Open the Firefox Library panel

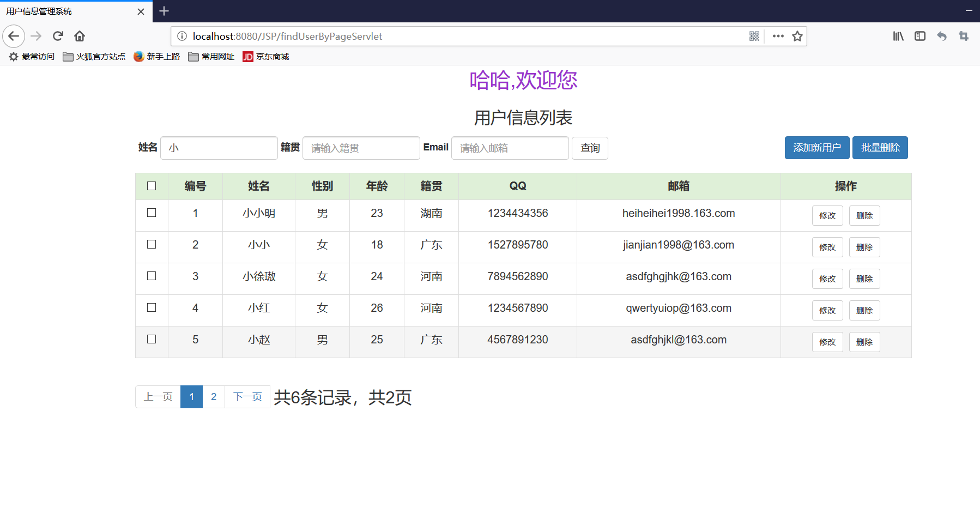pos(898,36)
